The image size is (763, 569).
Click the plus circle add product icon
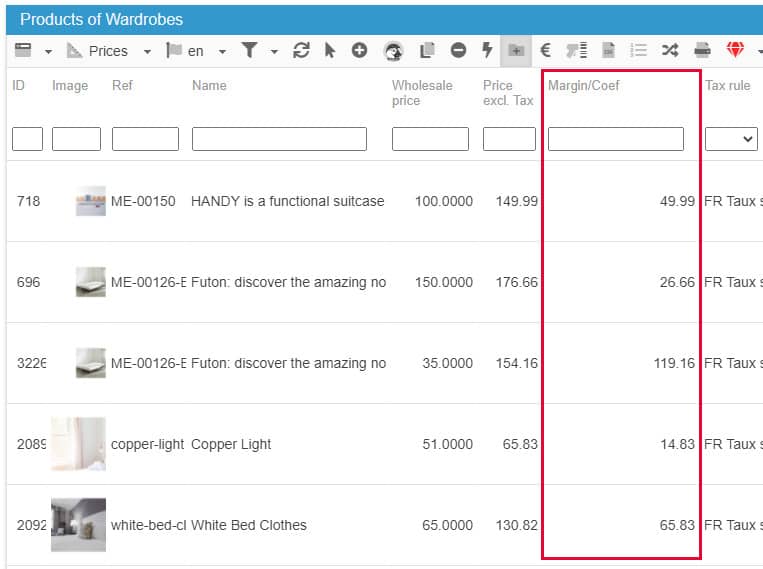pyautogui.click(x=359, y=50)
